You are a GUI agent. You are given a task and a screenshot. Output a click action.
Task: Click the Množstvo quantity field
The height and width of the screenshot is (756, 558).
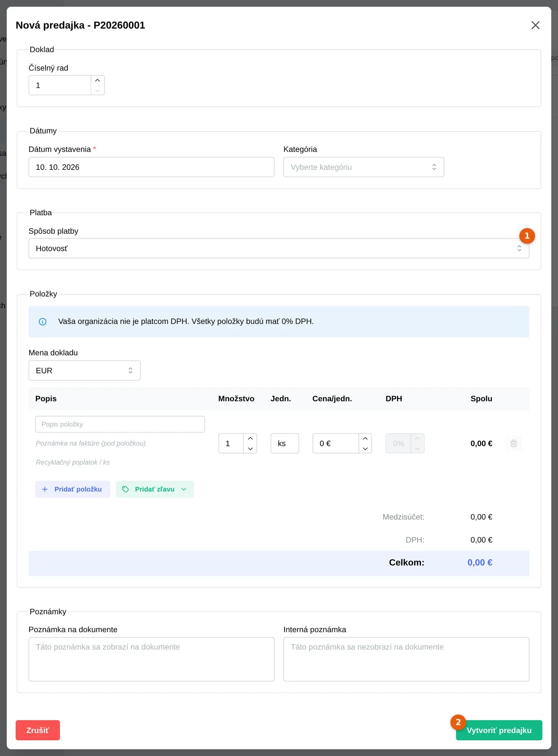coord(231,443)
